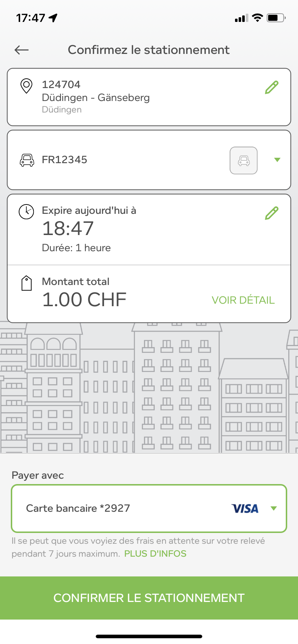Screen dimensions: 298x644
Task: Go back using the left arrow icon
Action: [22, 50]
